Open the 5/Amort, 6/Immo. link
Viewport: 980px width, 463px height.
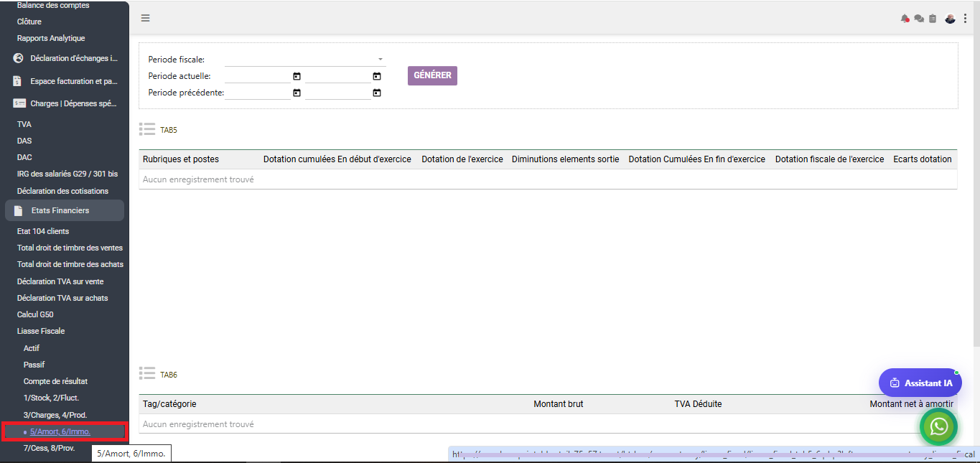[60, 431]
